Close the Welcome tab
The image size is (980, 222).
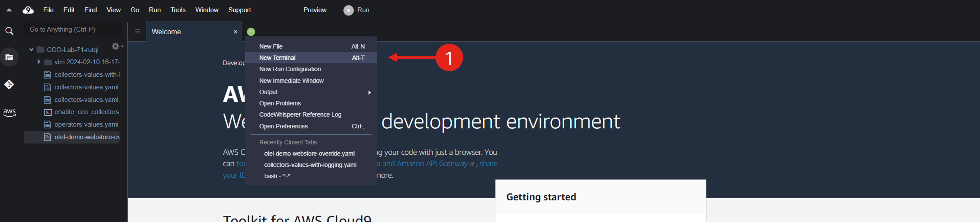(x=235, y=32)
